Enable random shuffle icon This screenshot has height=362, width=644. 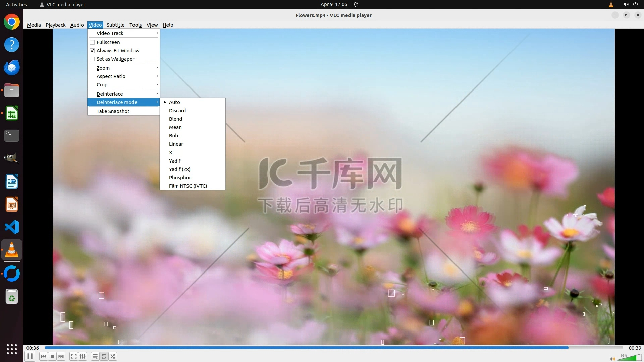113,356
